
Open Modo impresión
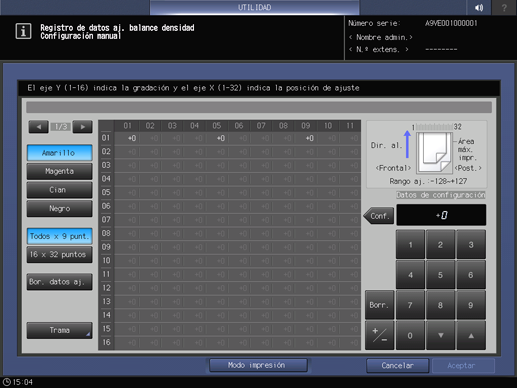click(258, 365)
